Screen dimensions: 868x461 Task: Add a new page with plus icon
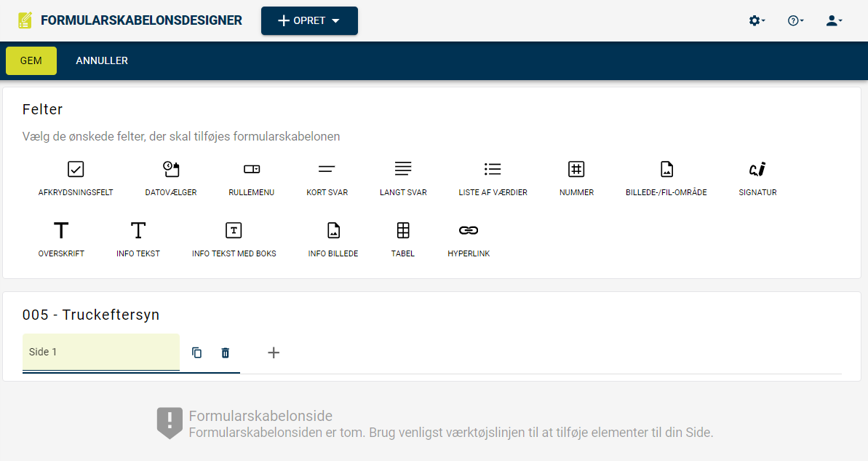274,352
